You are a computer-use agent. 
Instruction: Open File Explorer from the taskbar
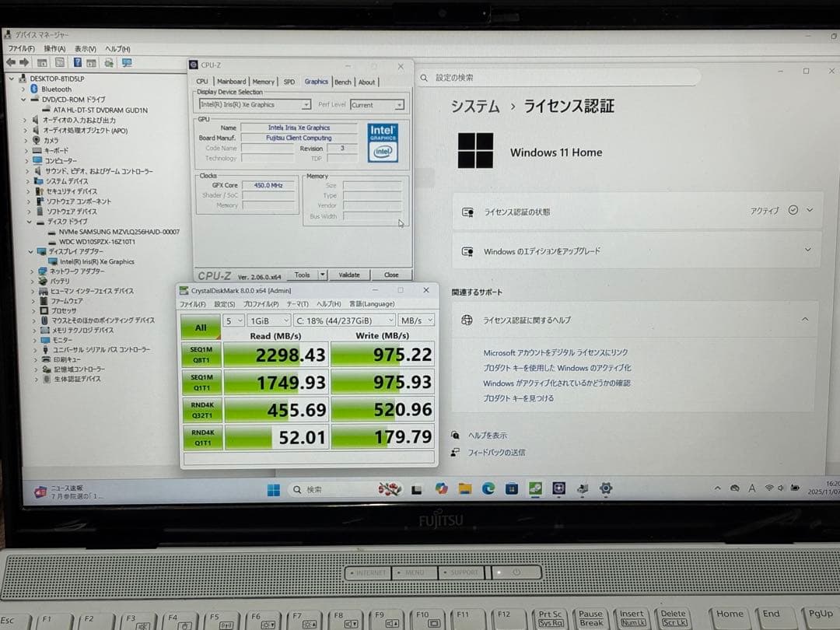click(464, 488)
